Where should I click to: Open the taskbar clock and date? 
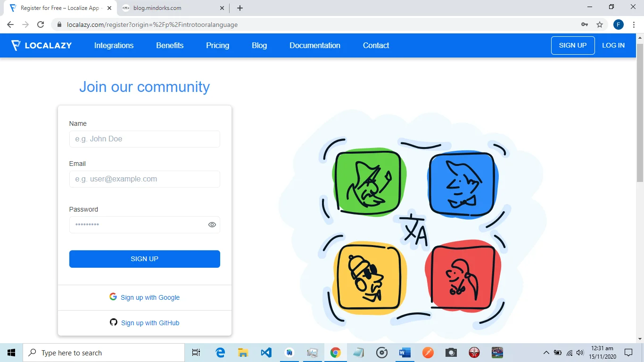pos(603,353)
